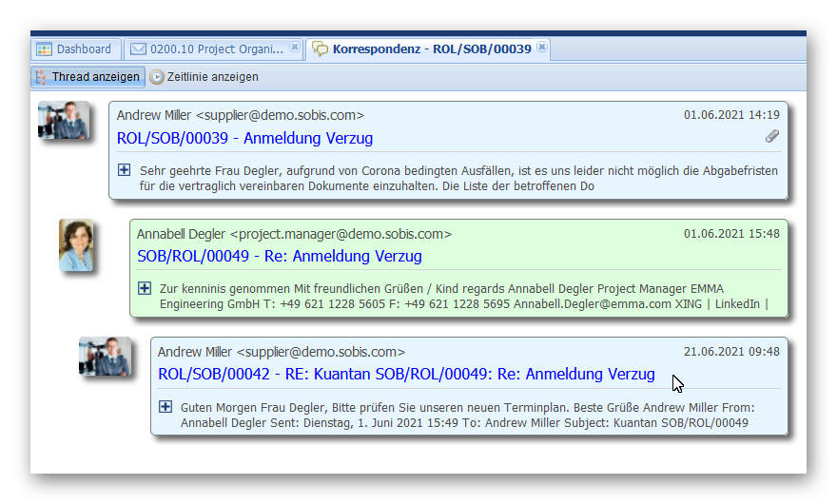Click the timestamp 01.06.2021 15:48

pyautogui.click(x=731, y=233)
